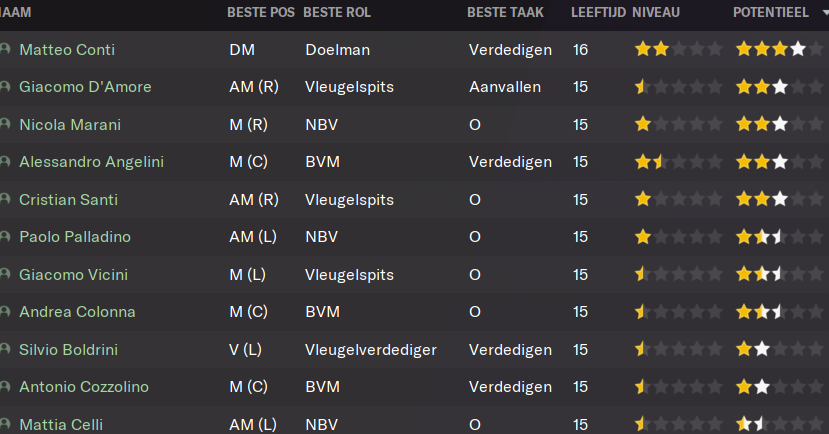Sort players by NIVEAU column header

[656, 13]
